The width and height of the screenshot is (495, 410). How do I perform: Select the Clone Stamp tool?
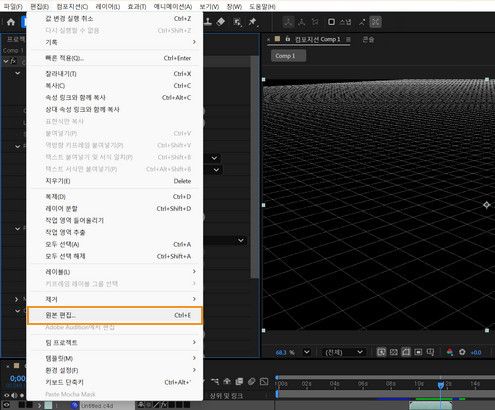208,22
